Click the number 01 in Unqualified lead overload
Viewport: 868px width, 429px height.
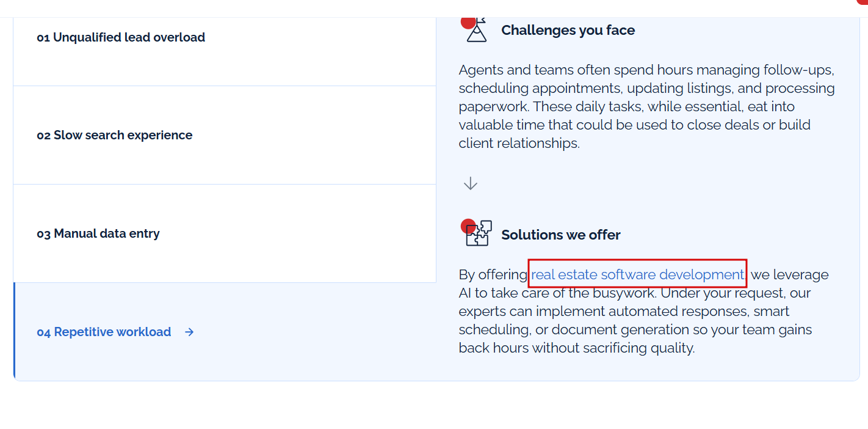(43, 38)
